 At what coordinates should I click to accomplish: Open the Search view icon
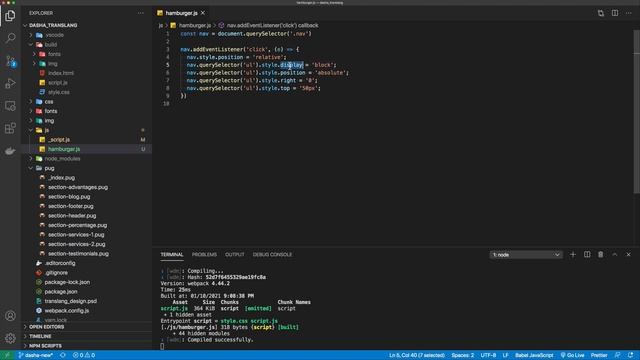point(10,38)
